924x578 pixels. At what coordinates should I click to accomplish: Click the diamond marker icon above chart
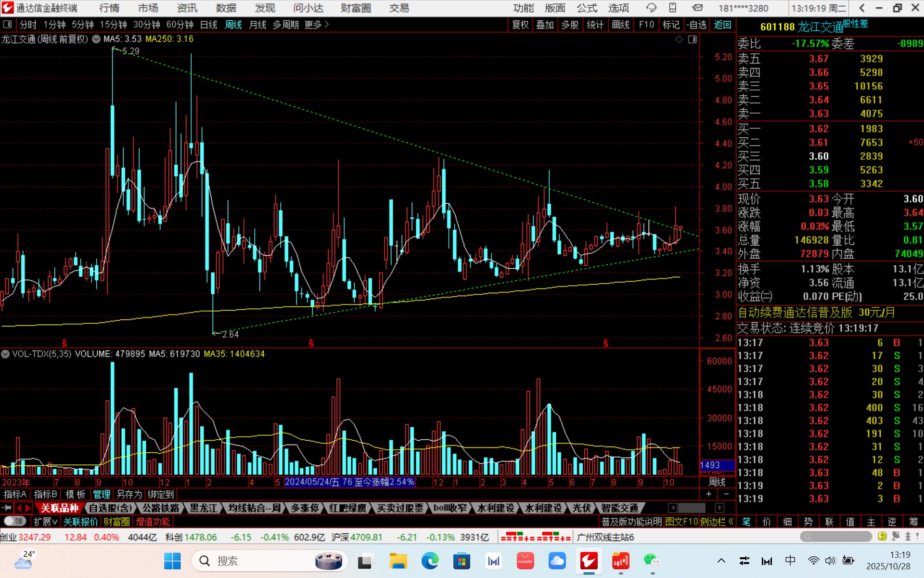click(x=679, y=39)
